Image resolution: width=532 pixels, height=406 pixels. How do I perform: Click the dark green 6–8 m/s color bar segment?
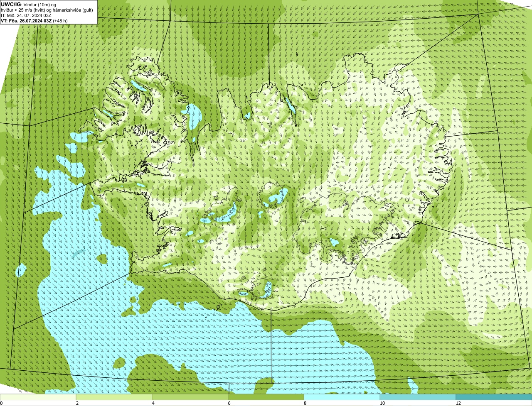(x=266, y=397)
